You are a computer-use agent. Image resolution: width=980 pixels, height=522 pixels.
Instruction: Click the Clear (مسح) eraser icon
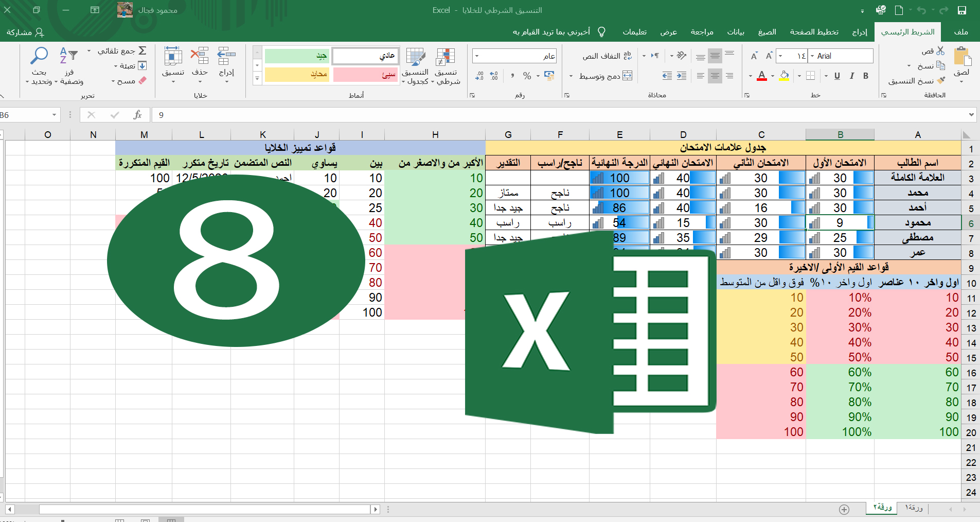[x=142, y=80]
